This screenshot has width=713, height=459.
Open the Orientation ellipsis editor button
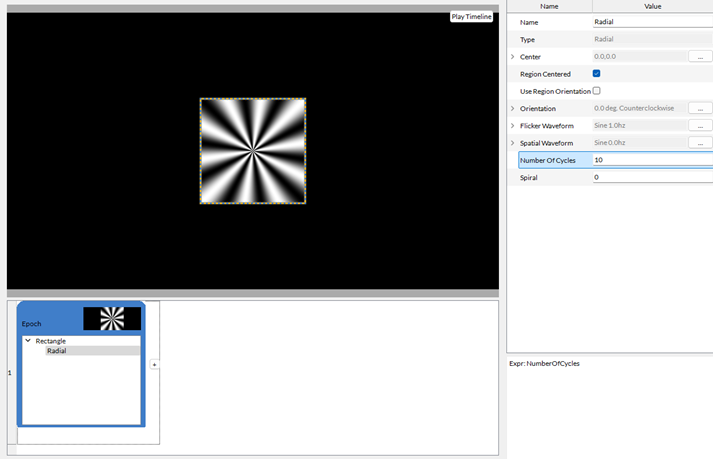pos(700,108)
